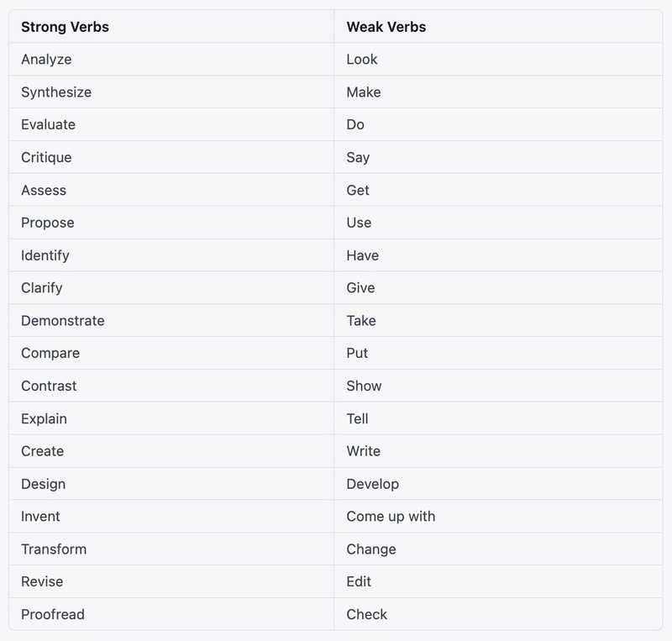This screenshot has width=672, height=641.
Task: Select the Have cell
Action: coord(362,255)
